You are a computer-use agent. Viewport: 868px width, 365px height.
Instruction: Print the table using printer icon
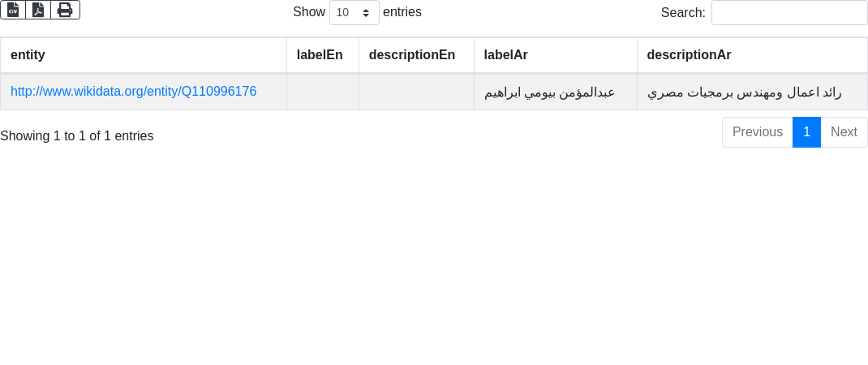click(65, 10)
